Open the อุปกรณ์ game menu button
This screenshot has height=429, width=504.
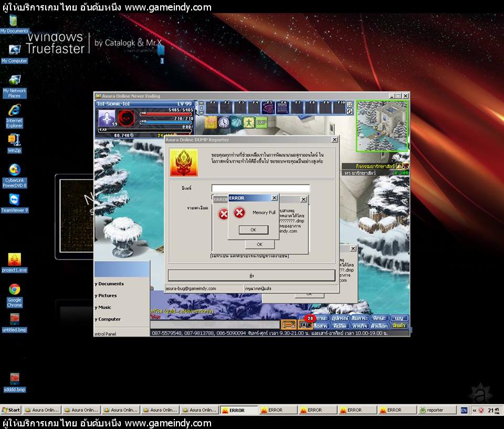340,318
